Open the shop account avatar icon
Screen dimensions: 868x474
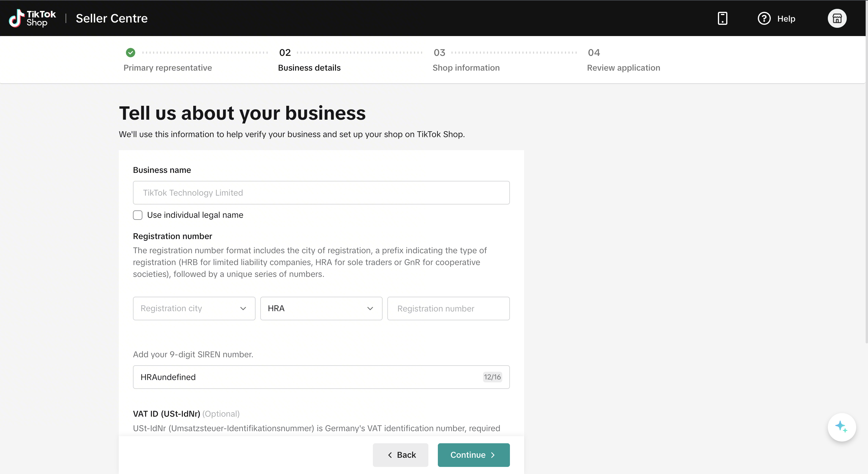coord(837,18)
